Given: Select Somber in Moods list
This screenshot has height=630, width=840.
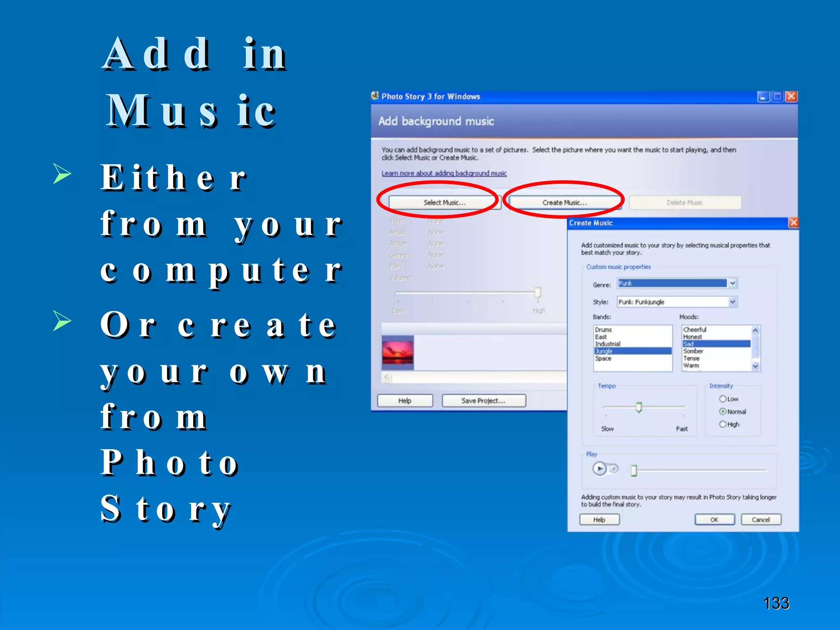Looking at the screenshot, I should pos(717,351).
